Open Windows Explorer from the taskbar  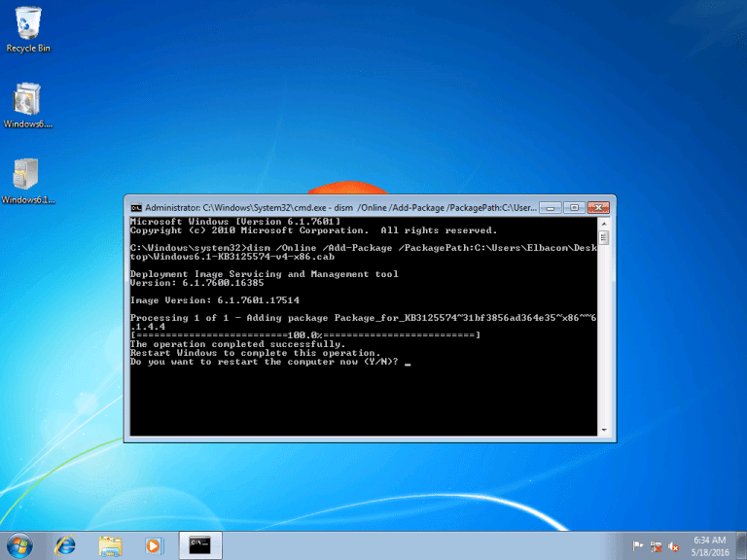[110, 545]
